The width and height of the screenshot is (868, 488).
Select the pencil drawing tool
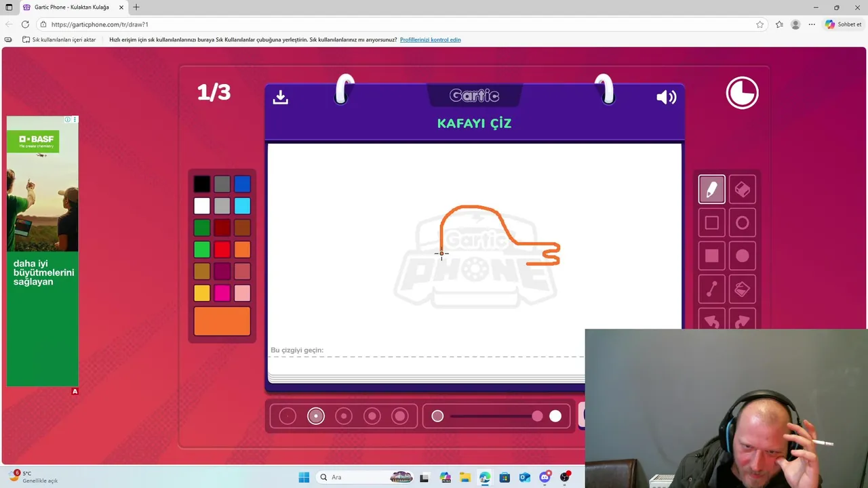711,190
